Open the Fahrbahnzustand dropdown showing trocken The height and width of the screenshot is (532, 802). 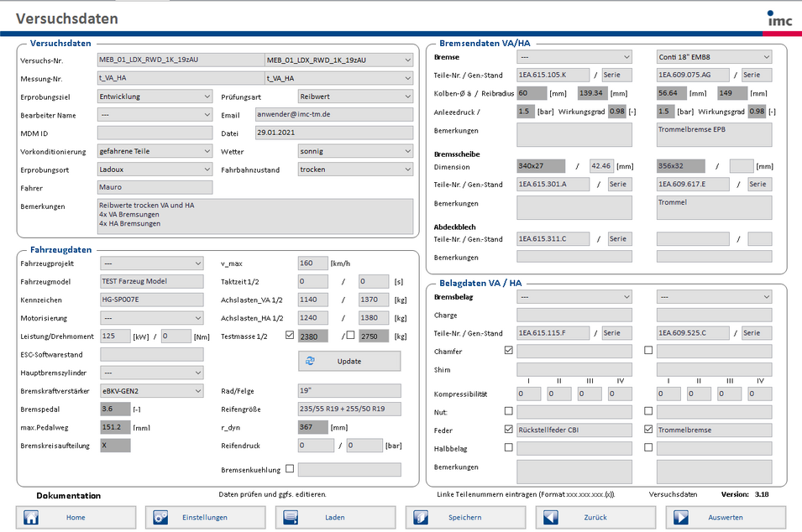[x=408, y=170]
